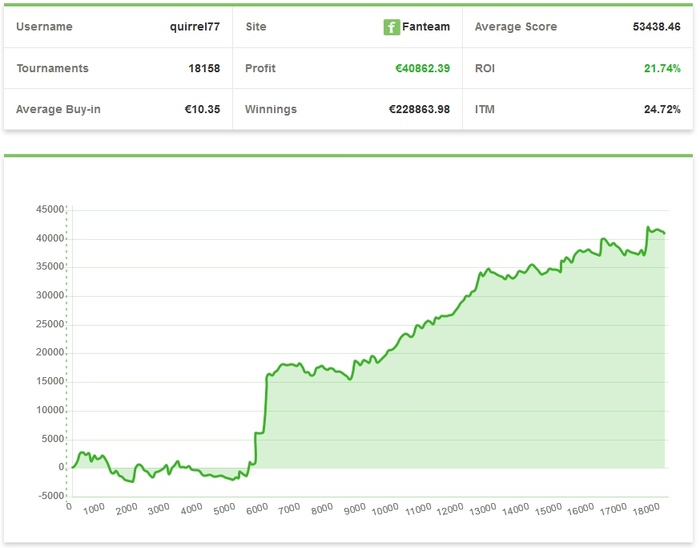
Task: Click the Tournaments label
Action: tap(53, 68)
